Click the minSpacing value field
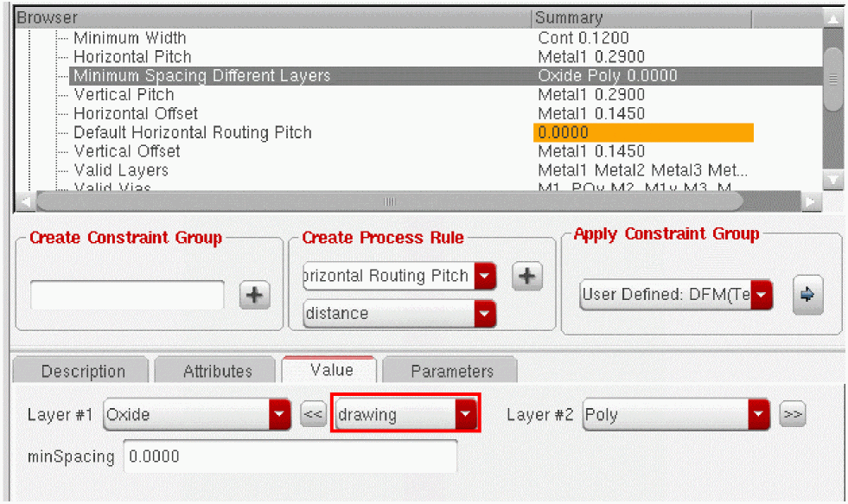This screenshot has width=848, height=504. pyautogui.click(x=290, y=456)
